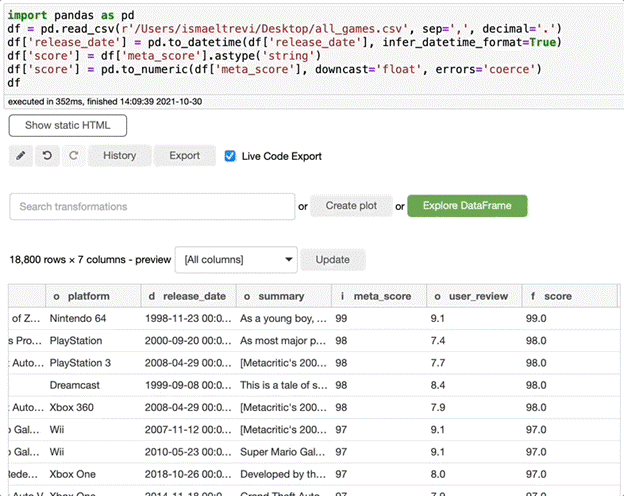This screenshot has width=624, height=496.
Task: Click the green Explore DataFrame button
Action: [467, 206]
